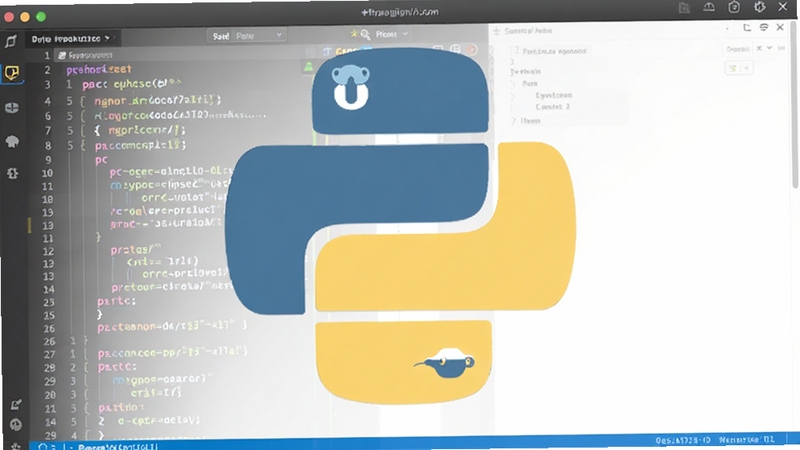
Task: Open the dropdown next to the search icon
Action: click(x=391, y=34)
